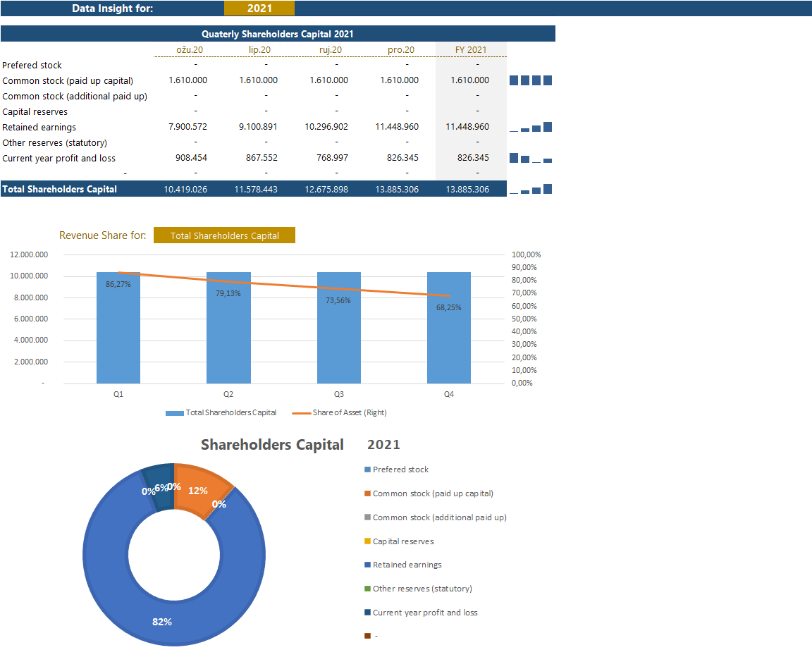Select the Current year profit and loss legend entry
The width and height of the screenshot is (812, 657).
pyautogui.click(x=424, y=613)
